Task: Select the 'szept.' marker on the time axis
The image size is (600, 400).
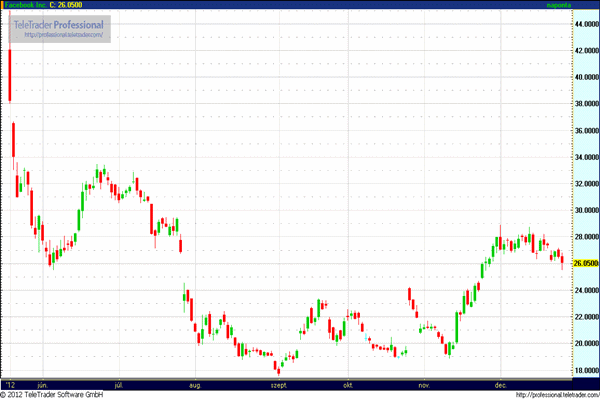Action: (276, 383)
